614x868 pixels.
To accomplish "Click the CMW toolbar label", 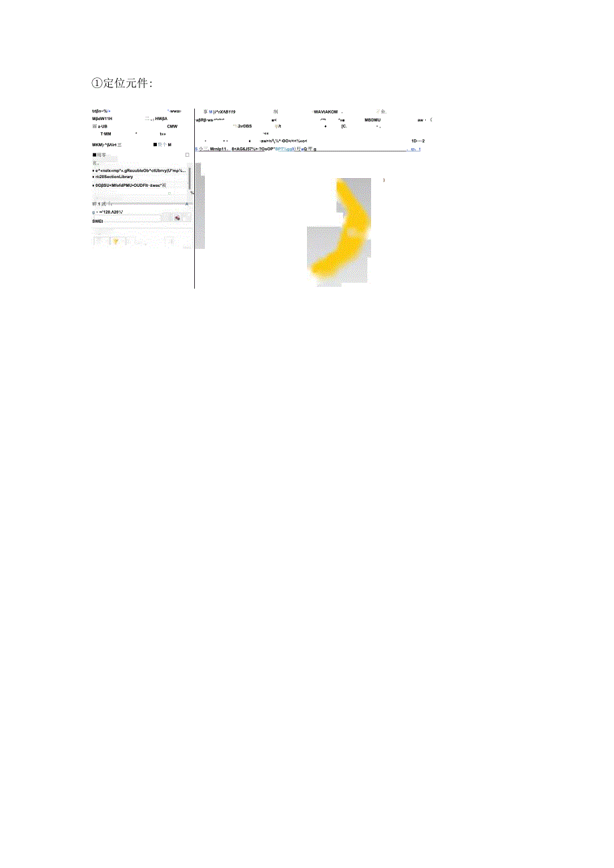I will click(x=172, y=126).
